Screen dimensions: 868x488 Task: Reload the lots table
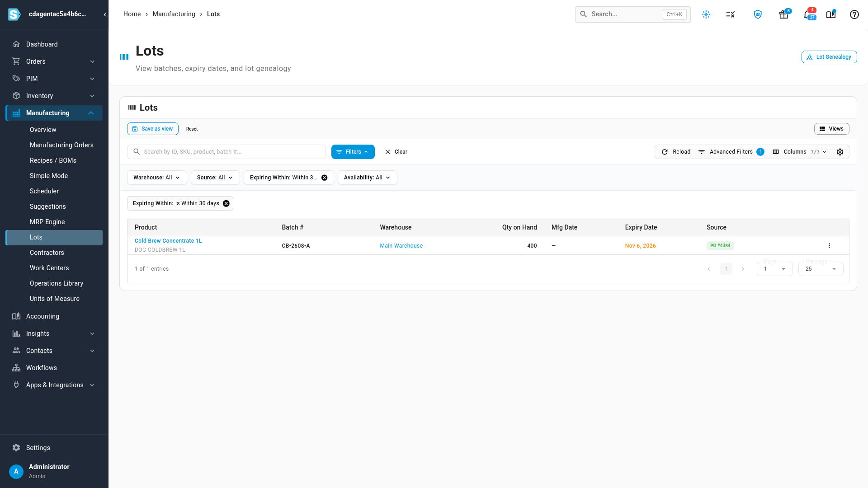(x=676, y=152)
